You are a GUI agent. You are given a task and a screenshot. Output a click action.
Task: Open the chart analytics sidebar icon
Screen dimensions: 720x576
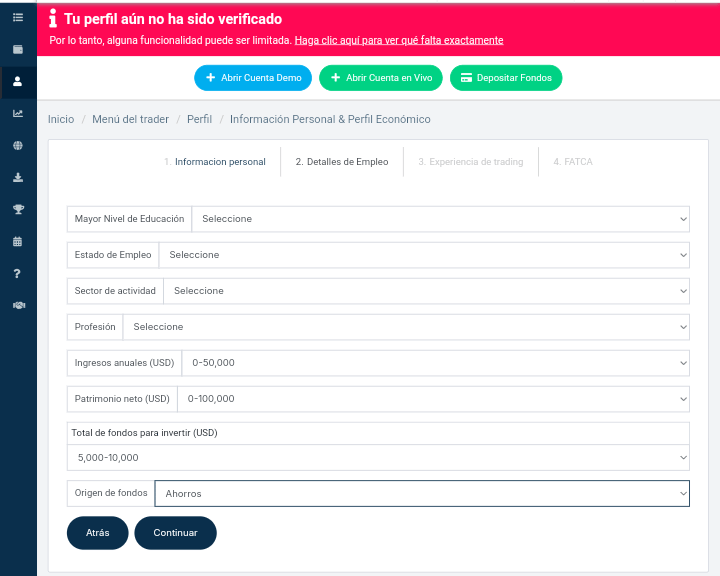coord(18,113)
